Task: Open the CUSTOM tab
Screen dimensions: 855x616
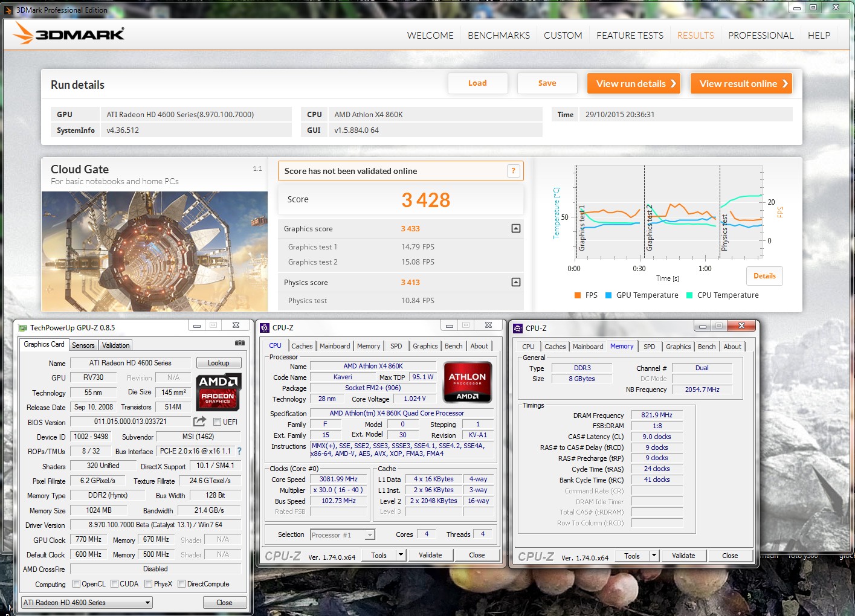Action: 563,36
